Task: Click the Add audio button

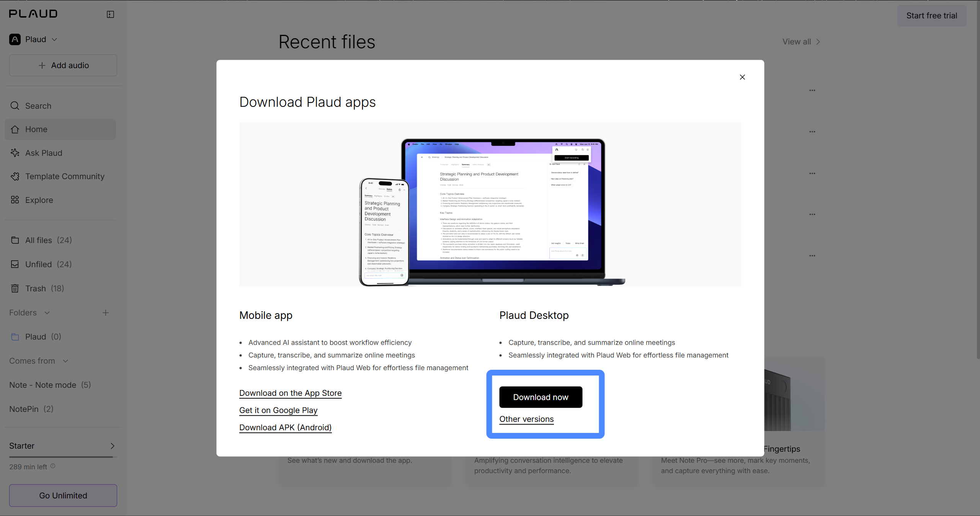Action: point(63,65)
